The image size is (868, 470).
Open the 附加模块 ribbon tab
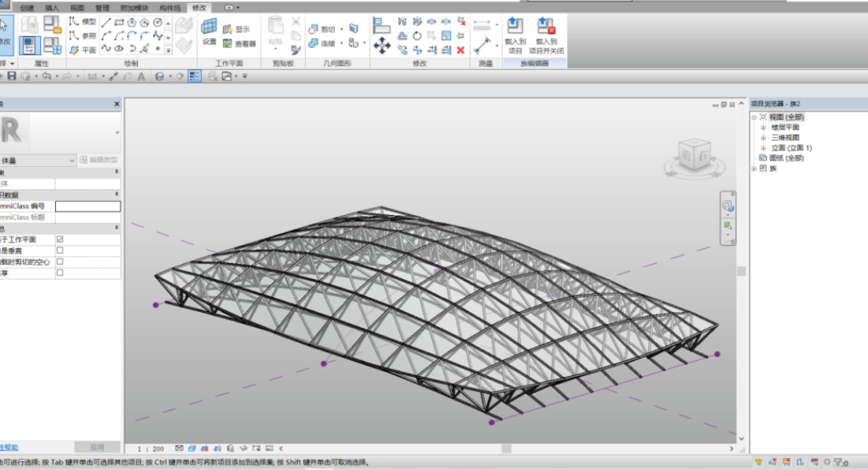[x=134, y=8]
